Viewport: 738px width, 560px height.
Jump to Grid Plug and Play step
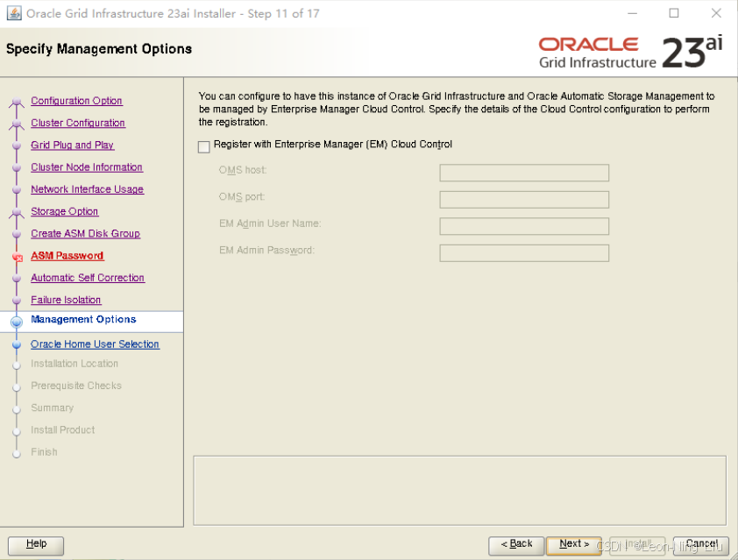[73, 145]
